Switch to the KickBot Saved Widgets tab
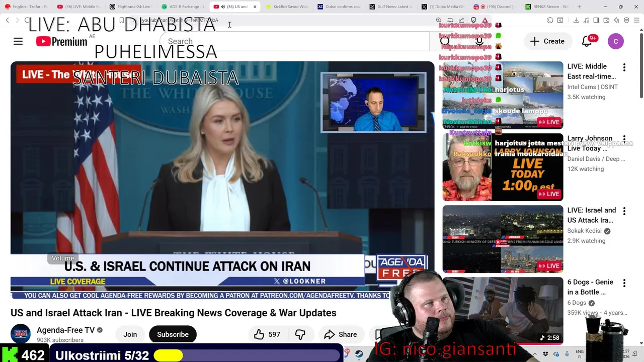644x362 pixels. tap(287, 7)
